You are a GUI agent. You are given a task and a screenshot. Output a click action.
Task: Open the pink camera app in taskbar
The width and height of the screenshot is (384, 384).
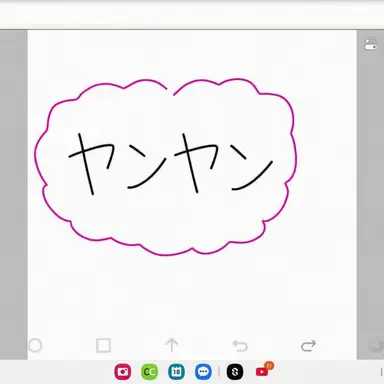[x=123, y=372]
